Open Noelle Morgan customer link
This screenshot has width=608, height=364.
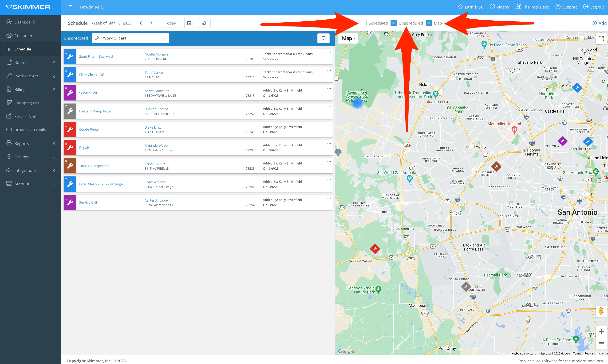pyautogui.click(x=156, y=54)
